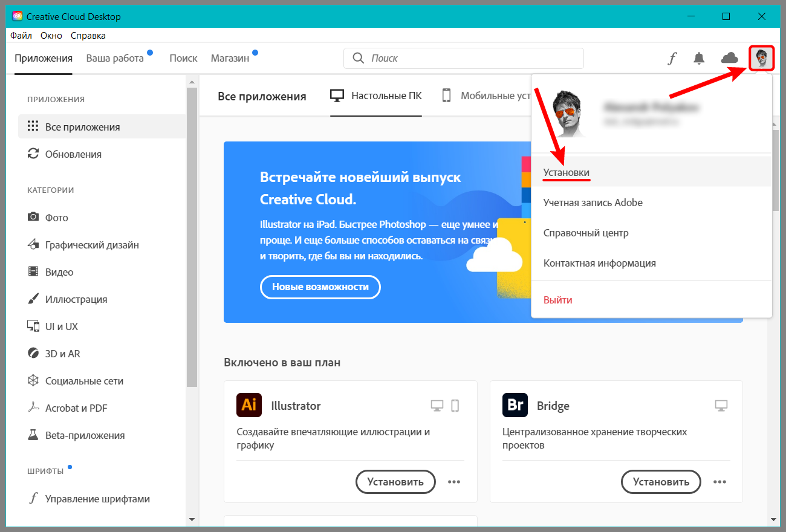
Task: Open the Справка menu
Action: [88, 36]
